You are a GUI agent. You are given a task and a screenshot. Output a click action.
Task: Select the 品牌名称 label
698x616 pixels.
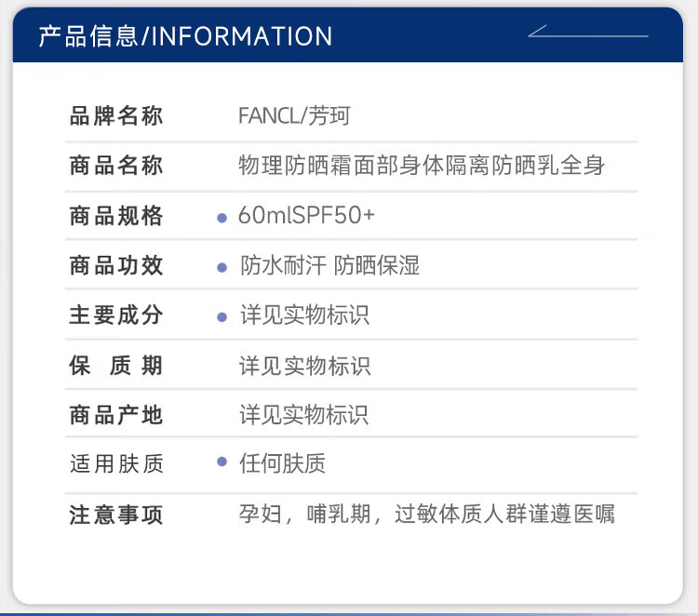pyautogui.click(x=116, y=116)
